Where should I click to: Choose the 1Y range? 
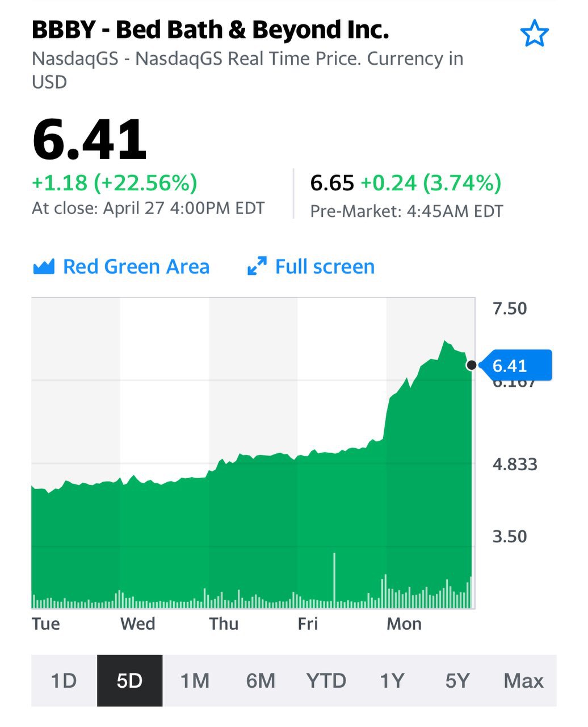click(x=392, y=680)
